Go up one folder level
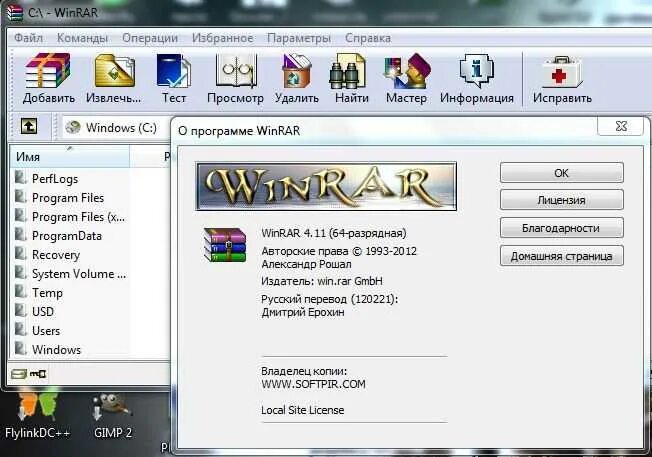Image resolution: width=652 pixels, height=457 pixels. 29,126
